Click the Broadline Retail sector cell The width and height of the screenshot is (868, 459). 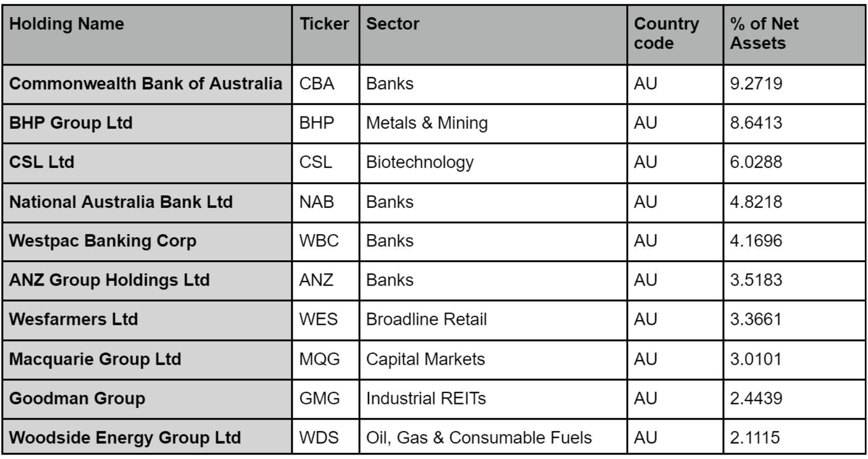tap(493, 320)
